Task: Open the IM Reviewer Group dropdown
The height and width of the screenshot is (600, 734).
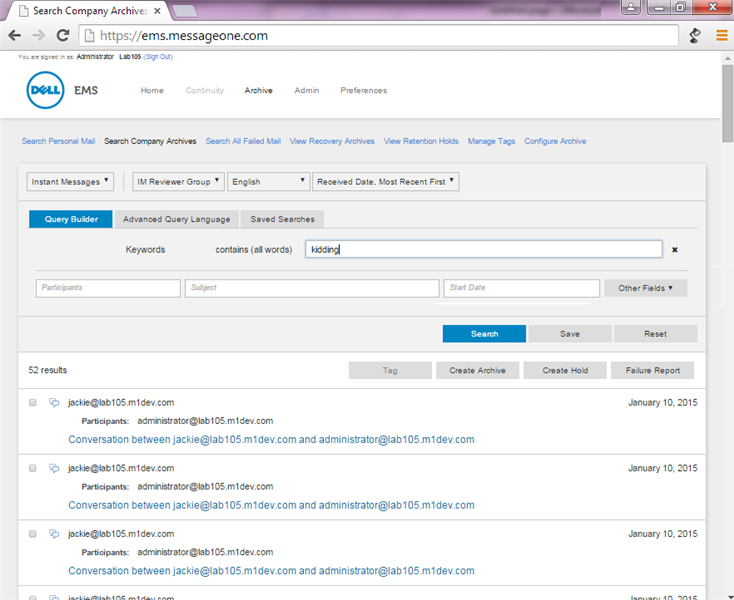Action: (x=178, y=182)
